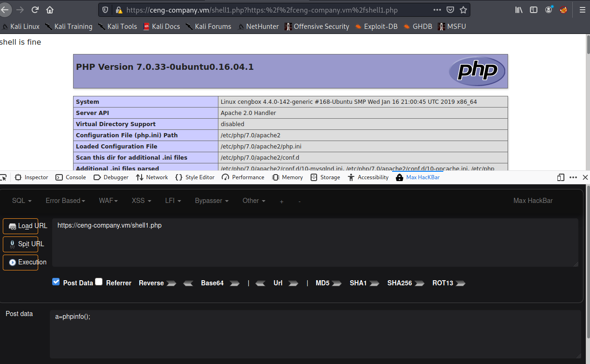Switch to the Inspector tab
The width and height of the screenshot is (590, 364).
click(32, 177)
